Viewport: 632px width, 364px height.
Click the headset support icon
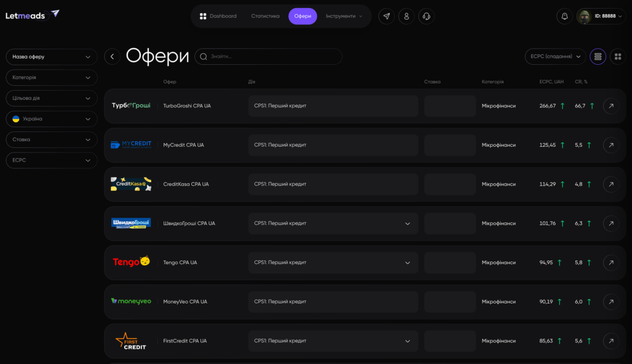426,16
